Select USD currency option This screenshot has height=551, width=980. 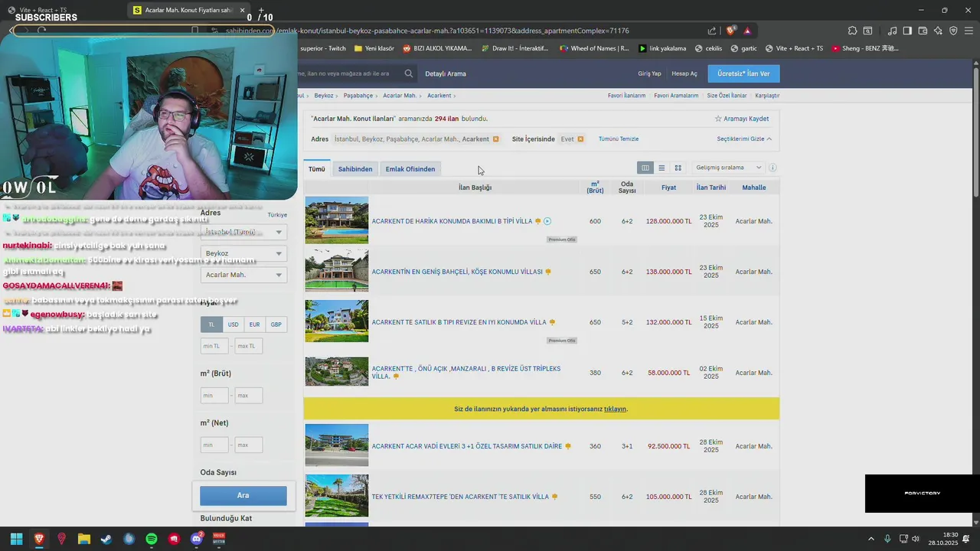click(x=233, y=324)
